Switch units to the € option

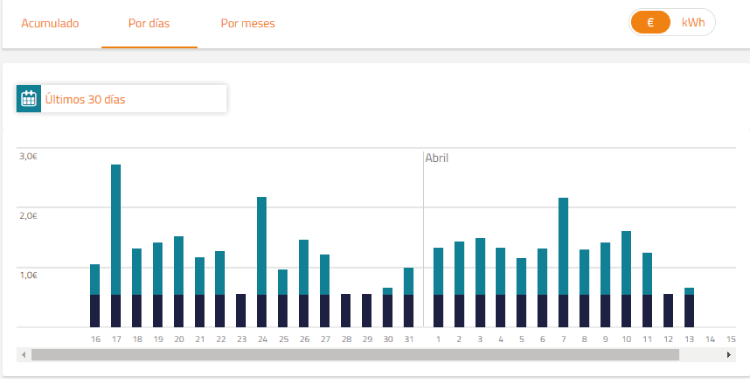coord(651,22)
